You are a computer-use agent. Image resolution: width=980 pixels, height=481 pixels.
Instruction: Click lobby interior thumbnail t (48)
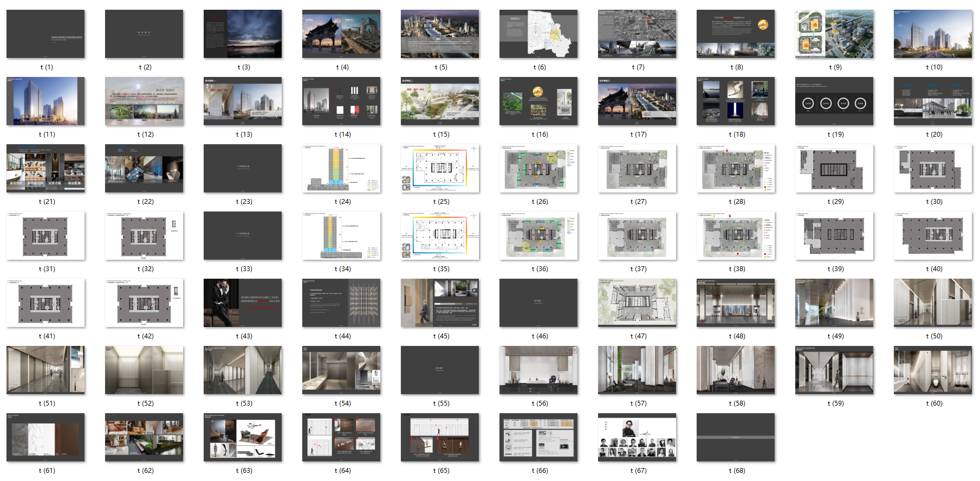736,303
